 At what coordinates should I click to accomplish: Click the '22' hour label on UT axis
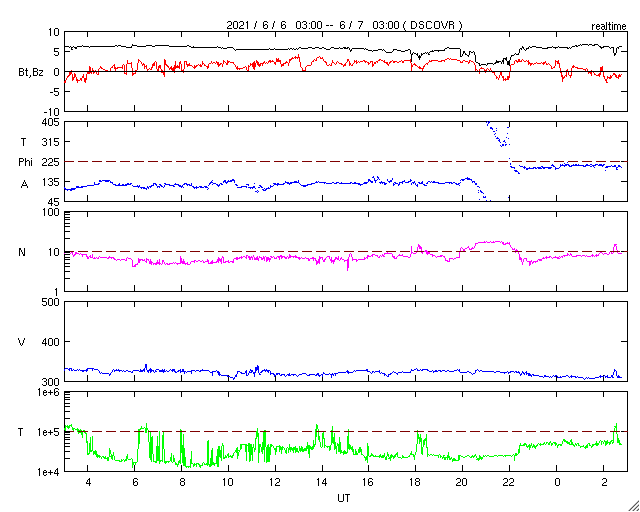[x=510, y=483]
